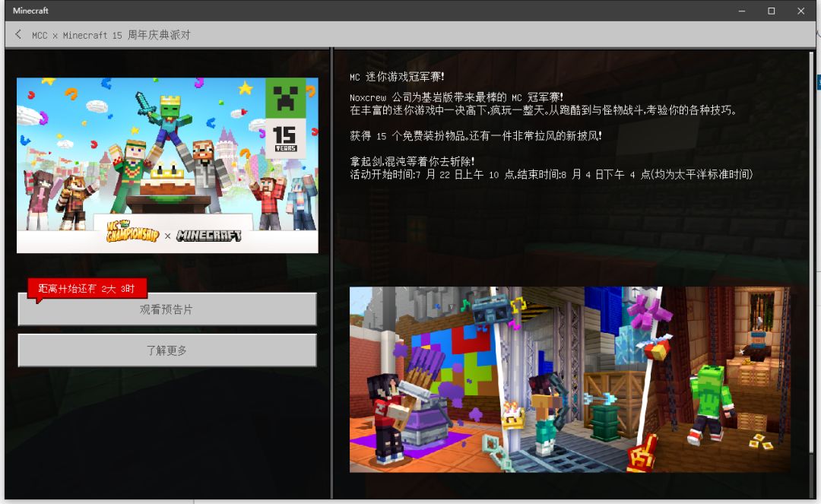Open the minigame screenshot collage image
The image size is (821, 504).
[569, 379]
